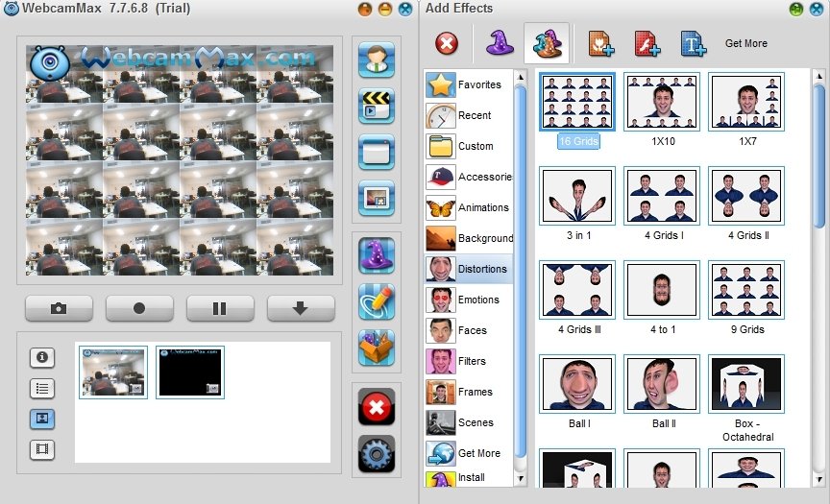This screenshot has width=830, height=504.
Task: Open the Favorites category
Action: (469, 84)
